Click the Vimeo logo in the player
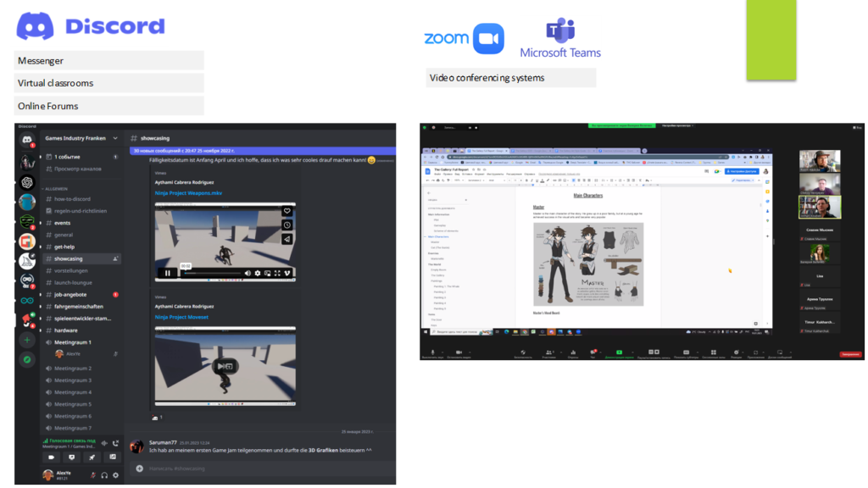The height and width of the screenshot is (488, 868). coord(287,274)
